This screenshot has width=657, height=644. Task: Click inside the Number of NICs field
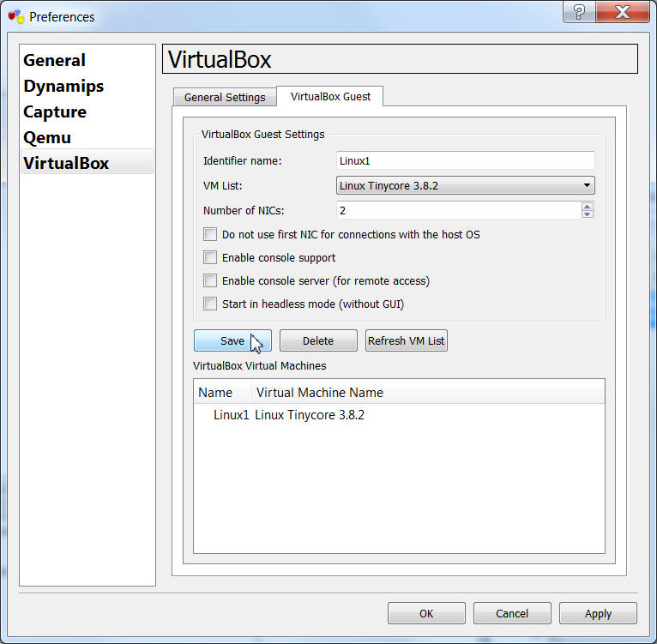pos(458,210)
